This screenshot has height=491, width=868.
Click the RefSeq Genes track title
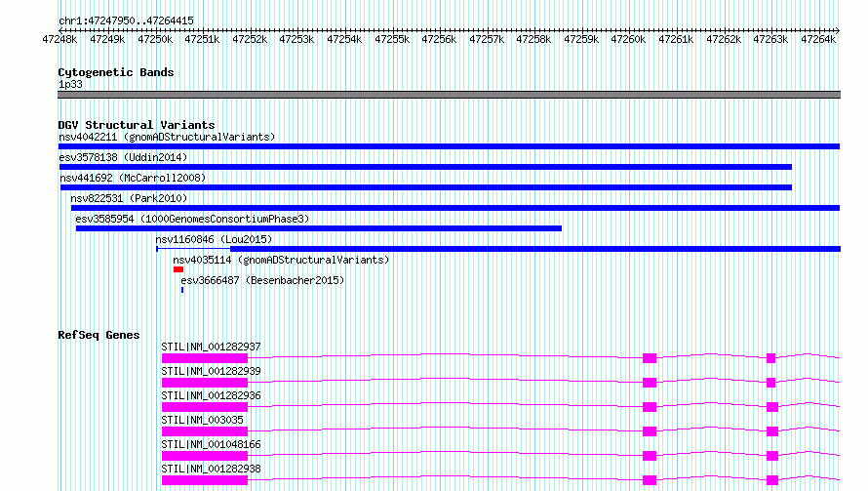tap(99, 335)
